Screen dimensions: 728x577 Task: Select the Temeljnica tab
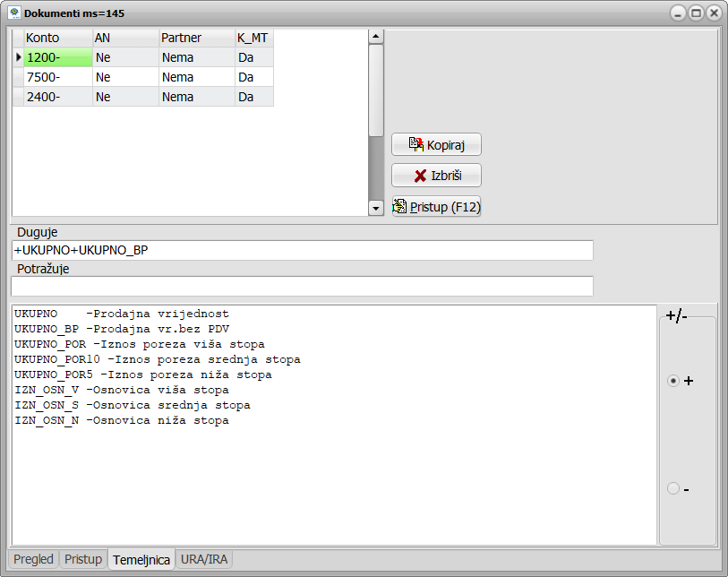coord(141,560)
